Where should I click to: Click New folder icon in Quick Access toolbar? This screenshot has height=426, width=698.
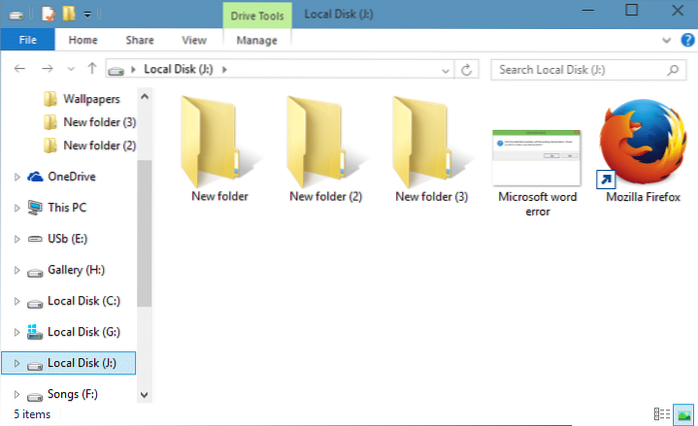(68, 14)
